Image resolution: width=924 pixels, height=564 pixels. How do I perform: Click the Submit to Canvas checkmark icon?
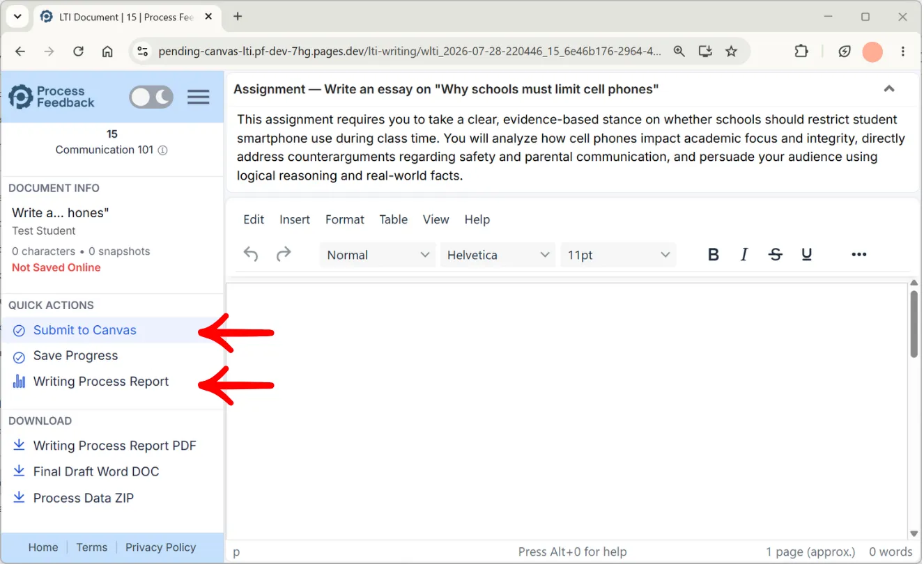(20, 331)
